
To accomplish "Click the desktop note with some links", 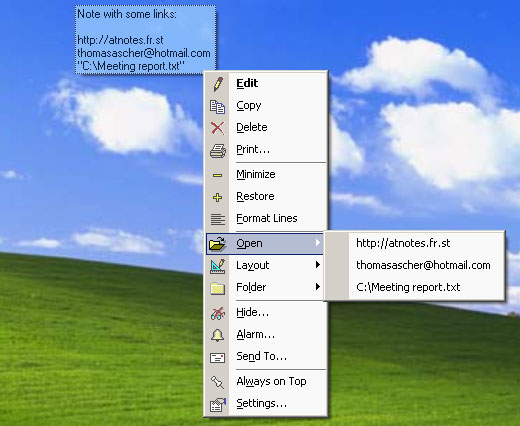I will tap(146, 39).
